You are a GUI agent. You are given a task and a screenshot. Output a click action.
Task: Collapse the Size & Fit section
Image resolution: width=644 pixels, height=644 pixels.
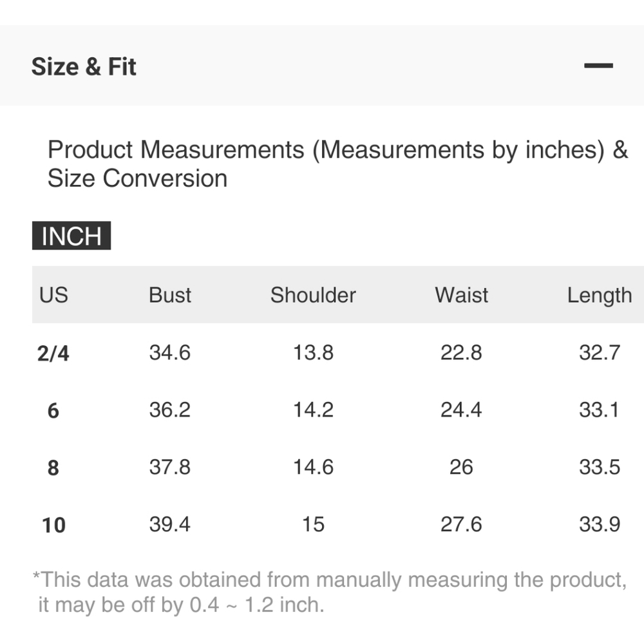tap(598, 66)
